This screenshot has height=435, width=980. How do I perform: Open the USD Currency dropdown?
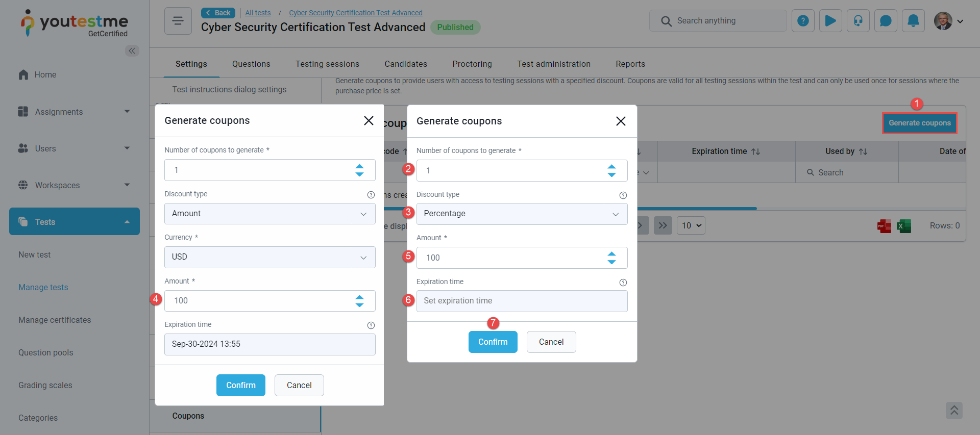[270, 257]
